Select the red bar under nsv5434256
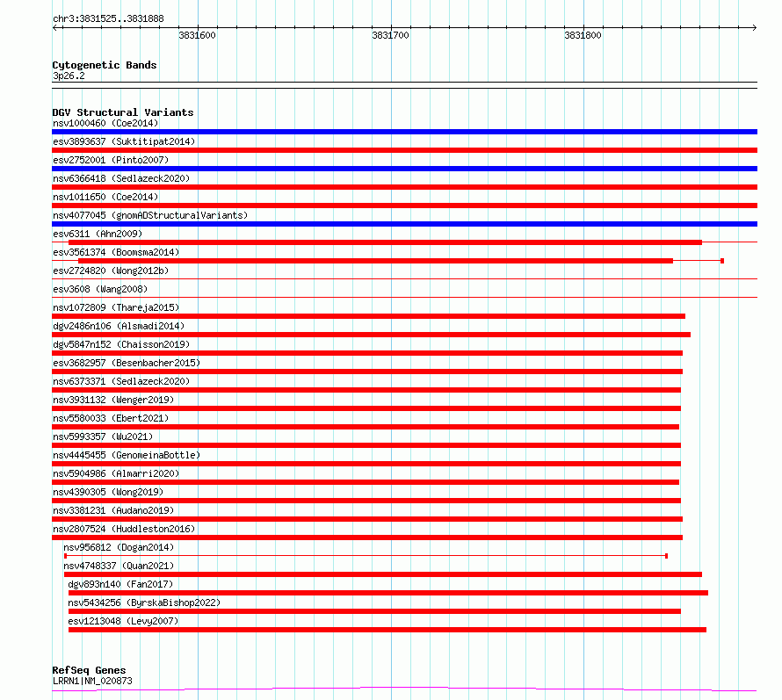 tap(374, 611)
